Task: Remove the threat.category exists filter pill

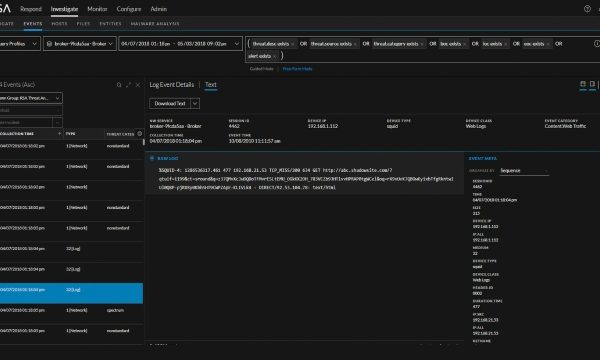Action: click(422, 44)
